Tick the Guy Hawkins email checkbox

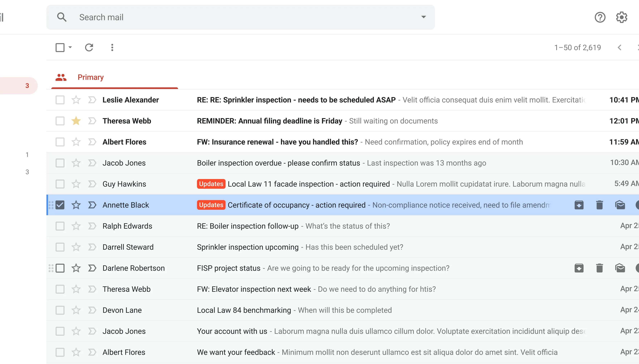coord(60,184)
